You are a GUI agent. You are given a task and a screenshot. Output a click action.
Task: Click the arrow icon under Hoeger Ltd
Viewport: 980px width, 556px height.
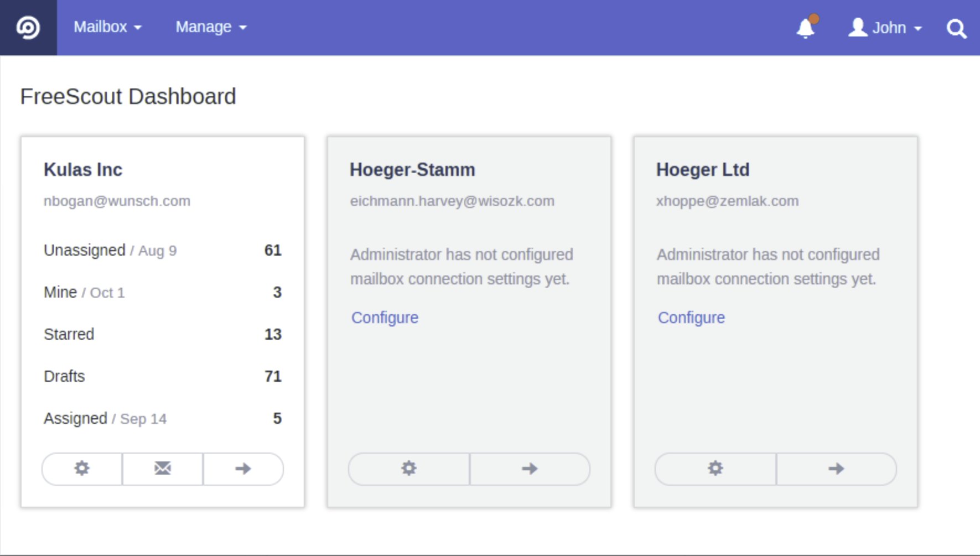pos(836,469)
